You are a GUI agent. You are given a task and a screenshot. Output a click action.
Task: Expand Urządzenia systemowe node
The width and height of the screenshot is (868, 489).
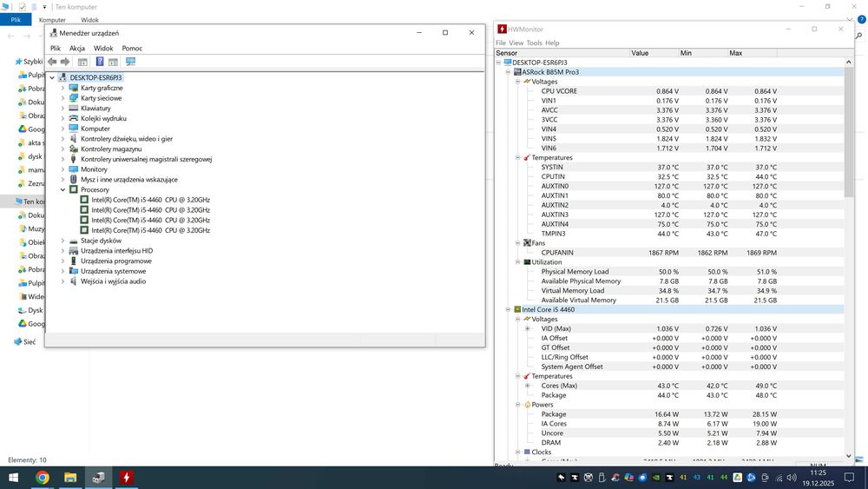(x=62, y=271)
